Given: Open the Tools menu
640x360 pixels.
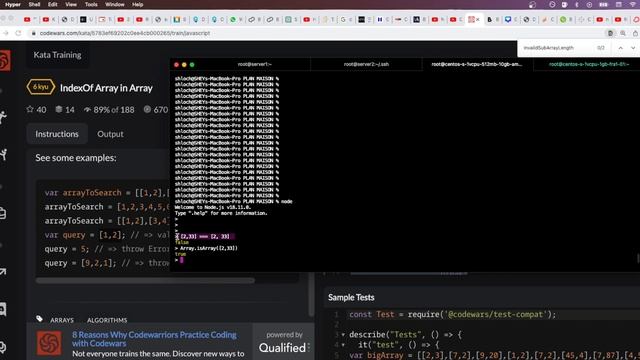Looking at the screenshot, I should [x=91, y=4].
